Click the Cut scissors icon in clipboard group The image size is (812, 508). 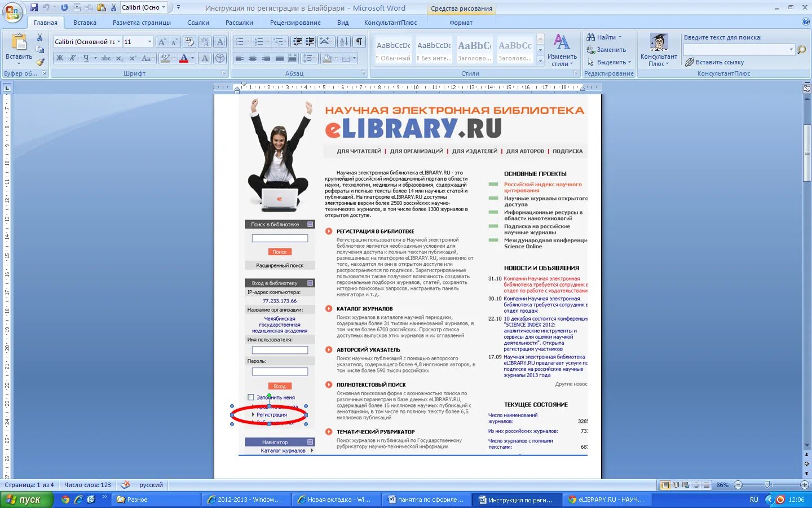point(40,38)
